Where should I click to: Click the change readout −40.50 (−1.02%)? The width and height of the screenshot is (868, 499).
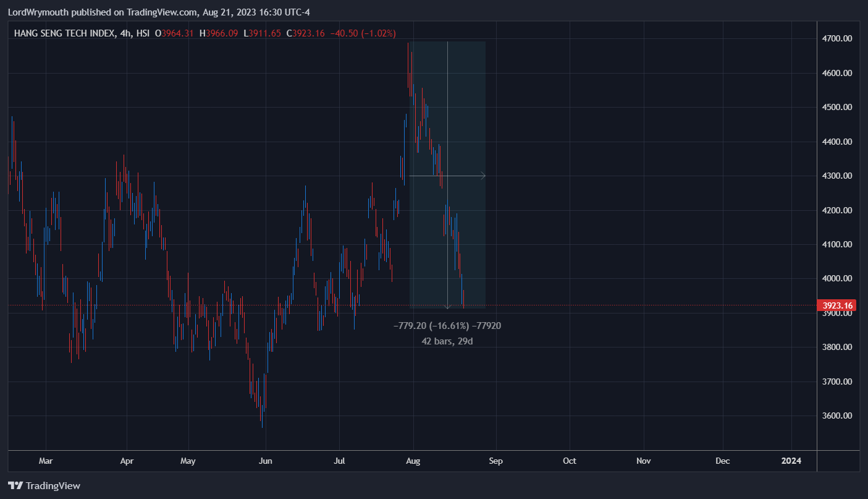pyautogui.click(x=363, y=33)
